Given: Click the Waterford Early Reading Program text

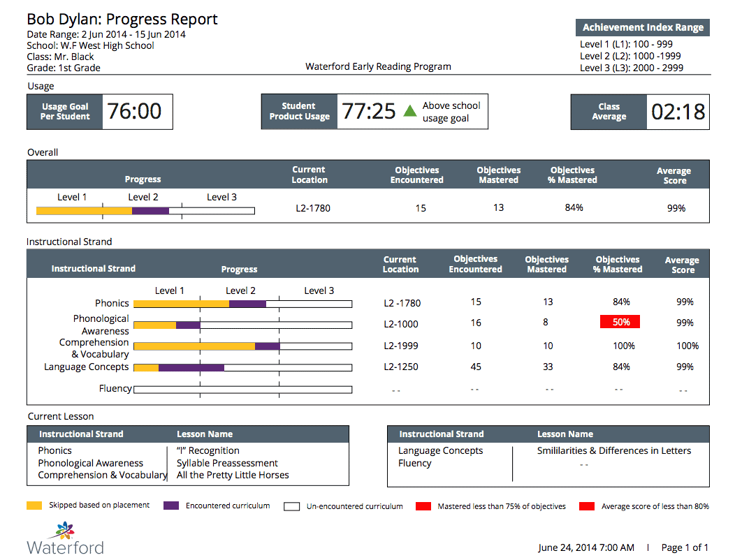Looking at the screenshot, I should [x=378, y=66].
